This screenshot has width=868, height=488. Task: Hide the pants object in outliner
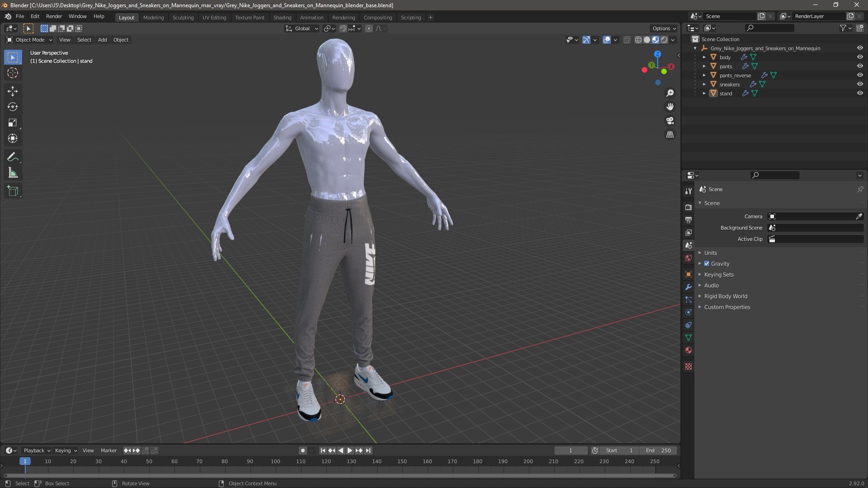click(860, 66)
